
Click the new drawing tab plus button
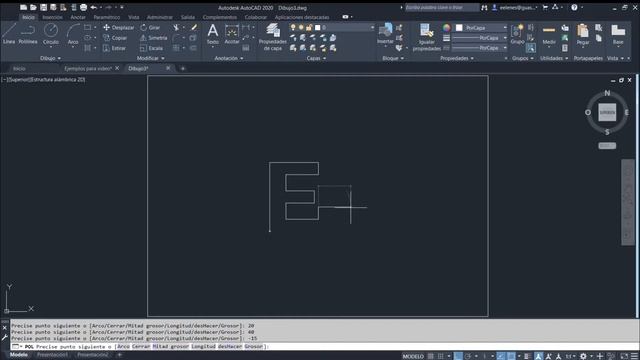click(x=183, y=69)
